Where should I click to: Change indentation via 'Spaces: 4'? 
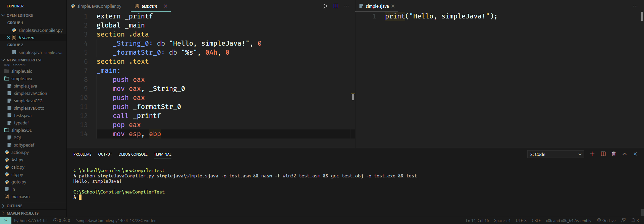[x=502, y=220]
